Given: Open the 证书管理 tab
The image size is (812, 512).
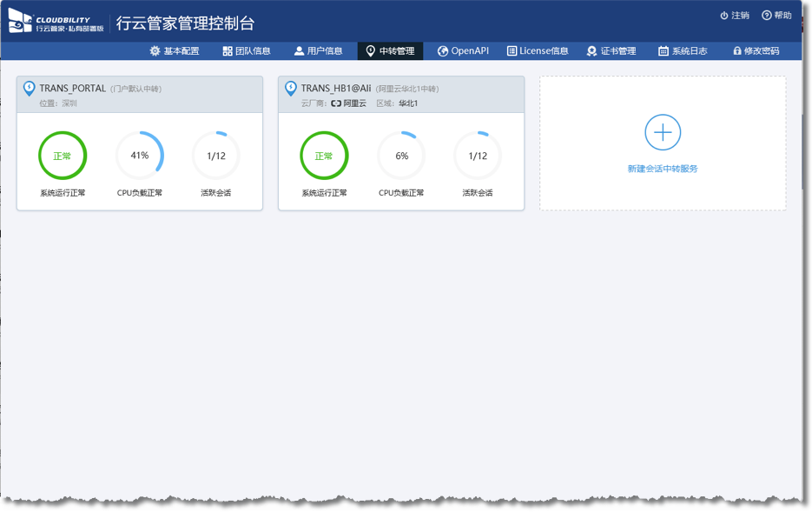Looking at the screenshot, I should pos(611,51).
